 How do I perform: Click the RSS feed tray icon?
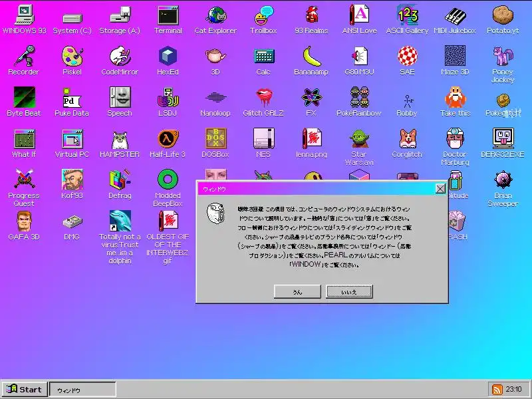click(x=497, y=390)
